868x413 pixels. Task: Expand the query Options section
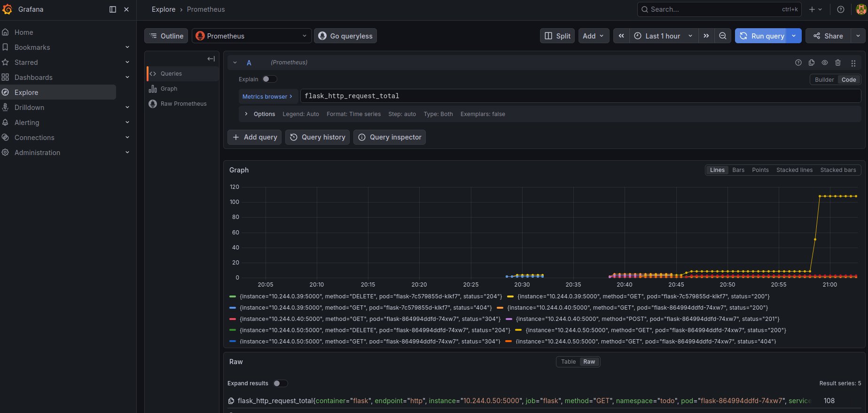(x=246, y=114)
